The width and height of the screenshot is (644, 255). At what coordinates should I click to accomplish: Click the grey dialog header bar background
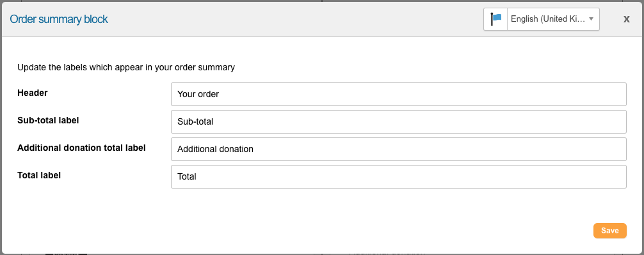287,19
